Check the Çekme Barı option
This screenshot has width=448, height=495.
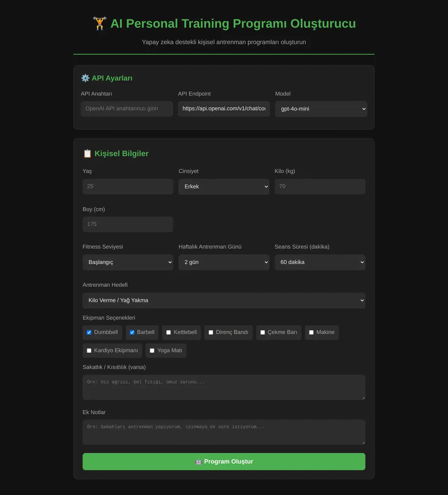click(x=262, y=332)
